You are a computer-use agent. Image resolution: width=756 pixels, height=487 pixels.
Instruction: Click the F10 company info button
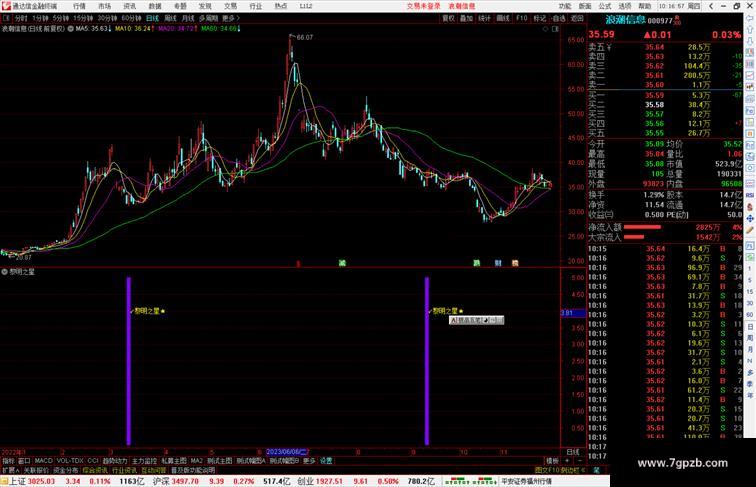pos(522,18)
